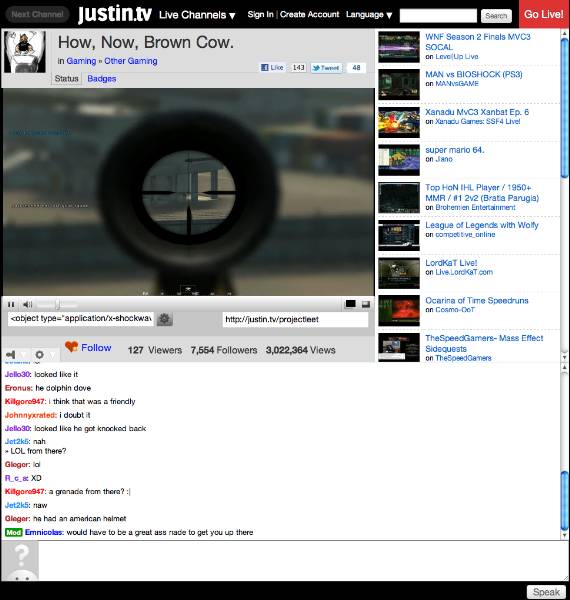Click the green Mod badge by Emnicolas
The image size is (570, 600).
click(x=14, y=532)
